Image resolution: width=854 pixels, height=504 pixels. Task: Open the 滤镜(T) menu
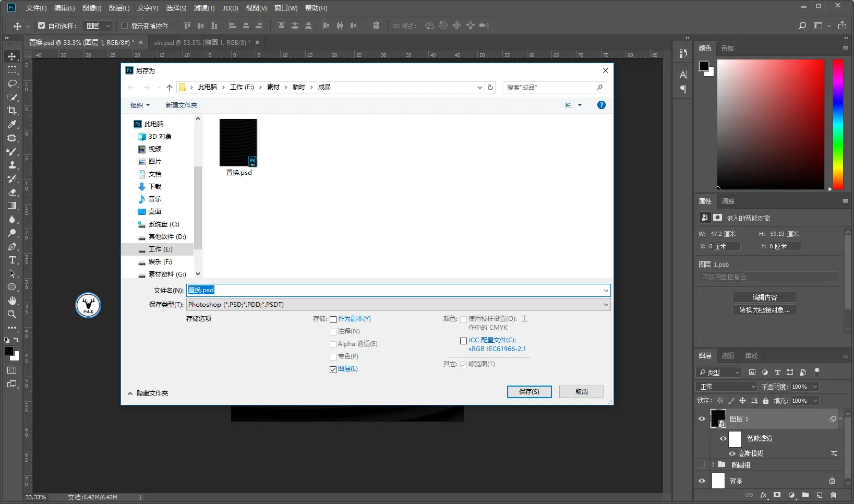click(x=204, y=8)
